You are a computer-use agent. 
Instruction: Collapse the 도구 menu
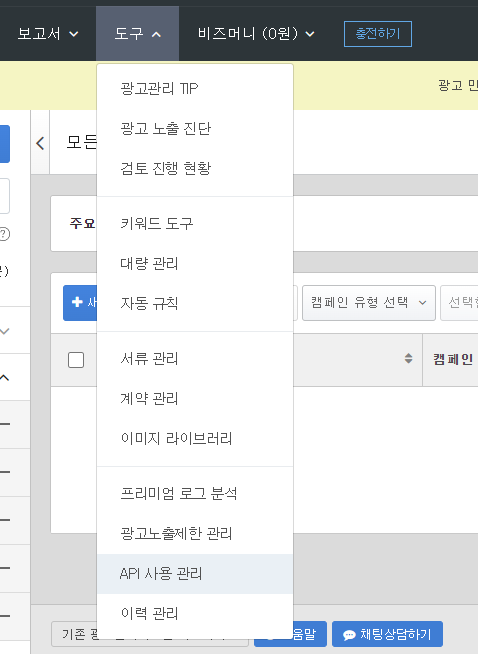tap(137, 34)
